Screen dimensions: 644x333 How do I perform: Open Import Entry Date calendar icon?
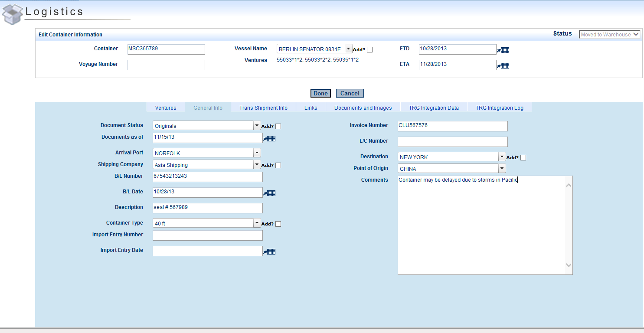tap(269, 252)
